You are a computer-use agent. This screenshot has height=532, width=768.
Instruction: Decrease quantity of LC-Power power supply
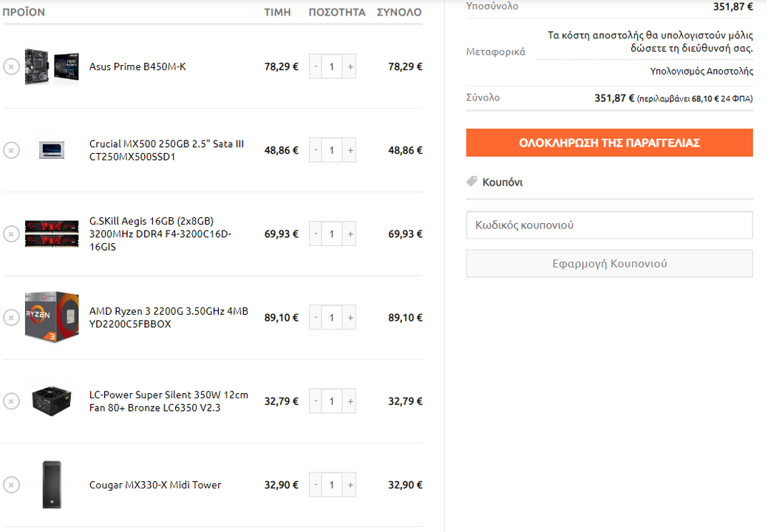coord(316,401)
